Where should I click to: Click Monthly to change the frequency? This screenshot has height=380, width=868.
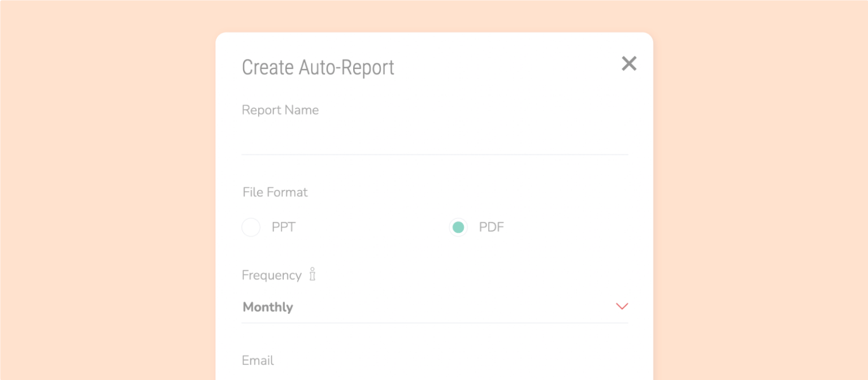pos(267,306)
